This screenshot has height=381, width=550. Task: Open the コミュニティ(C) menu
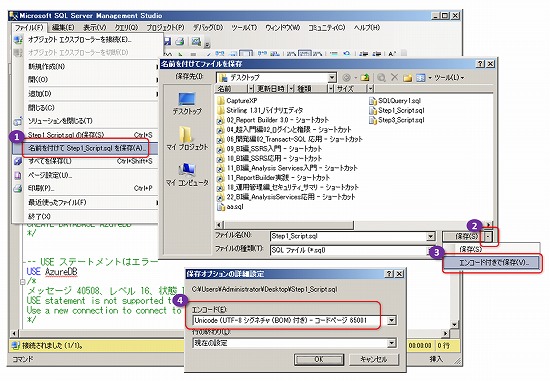click(326, 27)
